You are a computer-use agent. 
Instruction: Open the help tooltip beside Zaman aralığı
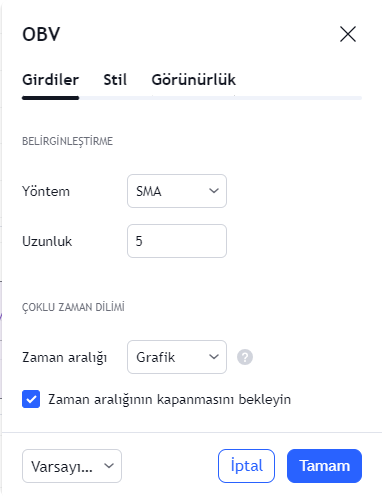tap(245, 357)
